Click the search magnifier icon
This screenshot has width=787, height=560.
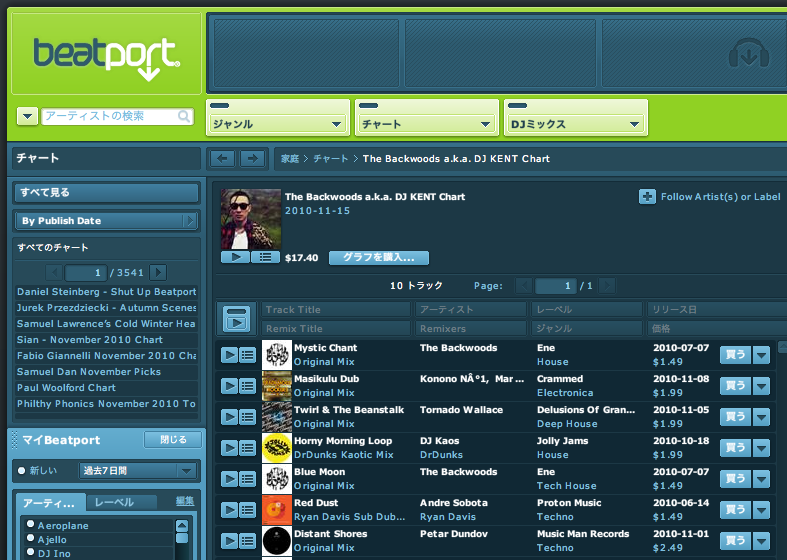[x=184, y=116]
